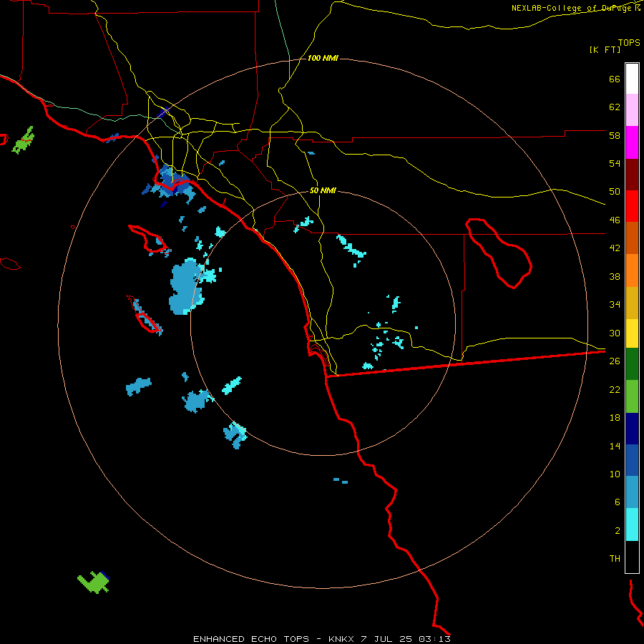Click the 14 scale label
The width and height of the screenshot is (644, 644).
[615, 446]
